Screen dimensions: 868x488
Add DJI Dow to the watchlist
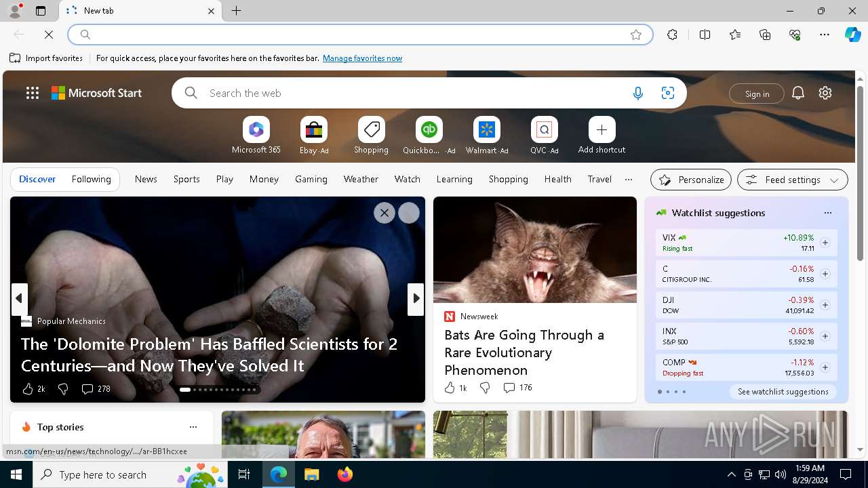click(x=825, y=305)
